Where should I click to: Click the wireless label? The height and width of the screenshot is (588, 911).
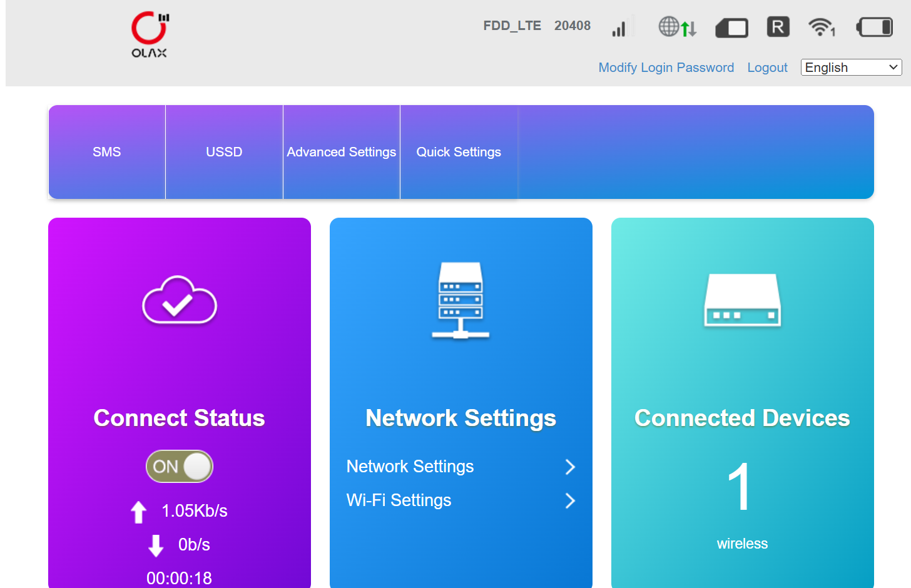click(743, 544)
